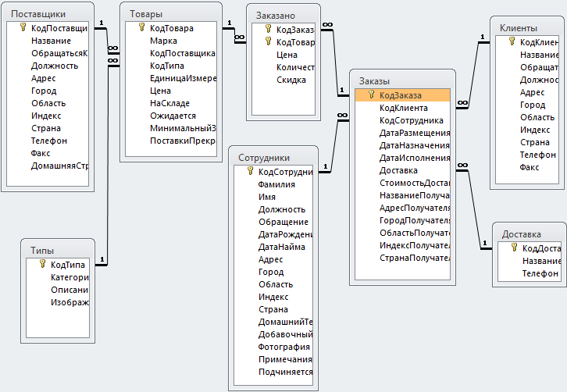
Task: Select Телефон field in Поставщики
Action: coord(48,141)
